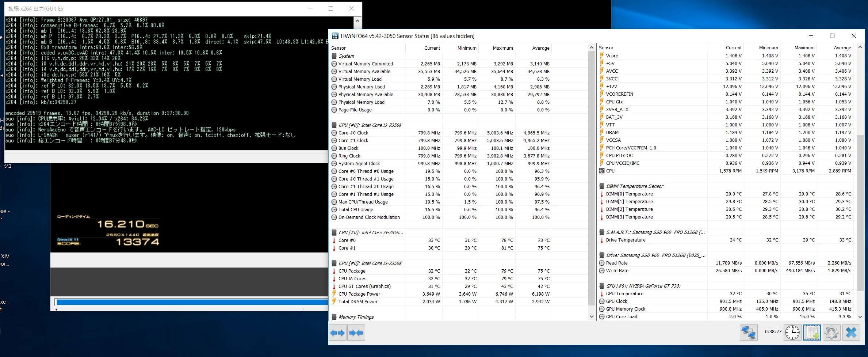This screenshot has height=357, width=868.
Task: Click the right pane scroll up arrow
Action: coord(860,47)
